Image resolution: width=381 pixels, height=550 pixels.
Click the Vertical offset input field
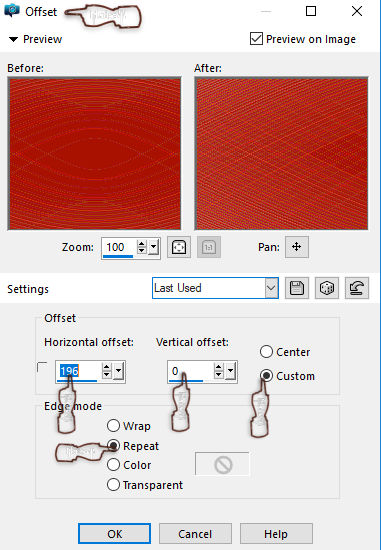[190, 371]
